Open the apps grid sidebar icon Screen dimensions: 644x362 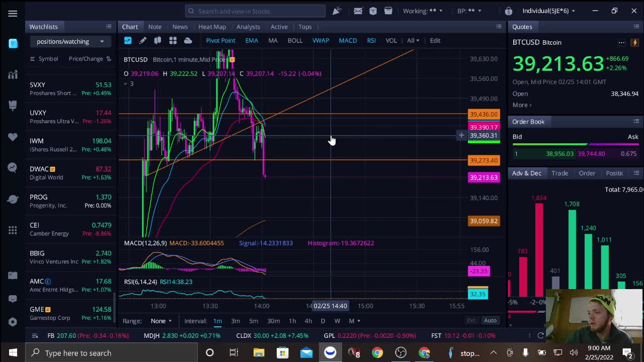(x=13, y=230)
